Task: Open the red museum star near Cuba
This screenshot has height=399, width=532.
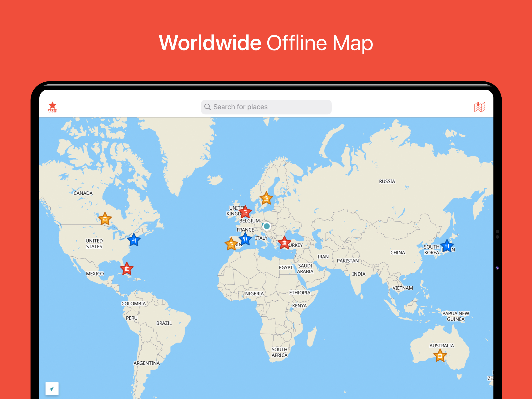Action: (x=127, y=269)
